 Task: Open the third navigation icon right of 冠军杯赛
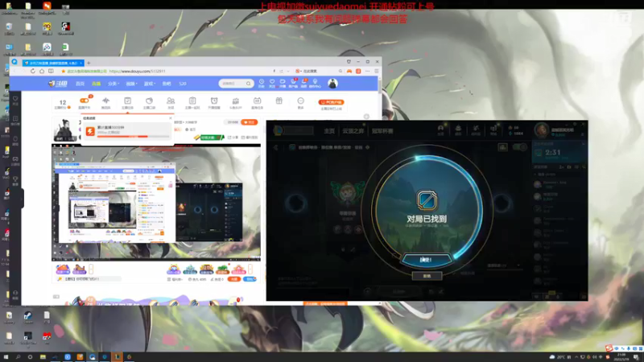pyautogui.click(x=476, y=130)
